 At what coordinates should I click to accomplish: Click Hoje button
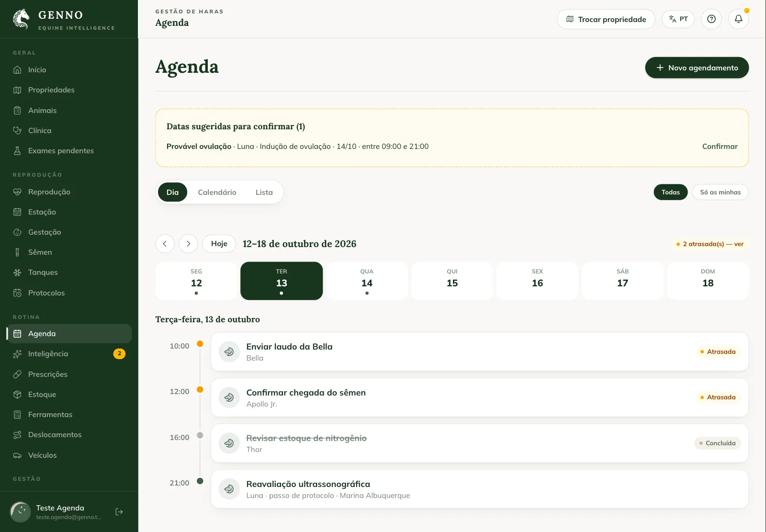(x=219, y=244)
